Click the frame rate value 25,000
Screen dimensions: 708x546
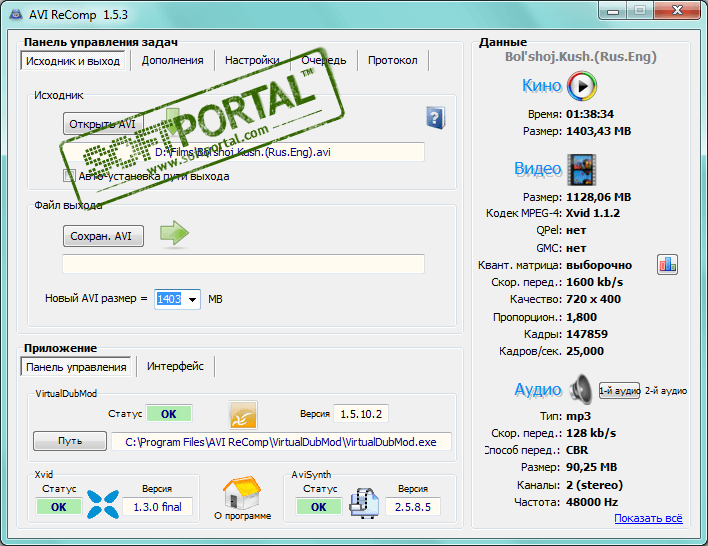(x=585, y=351)
